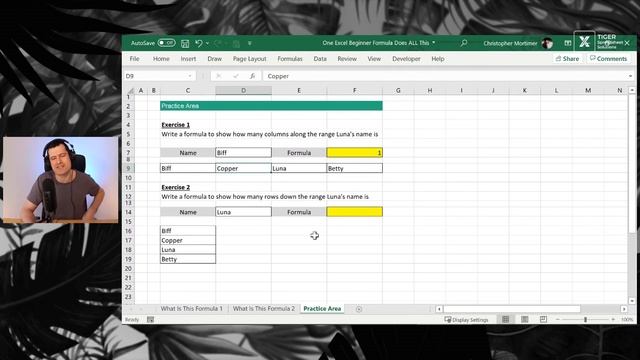Select cell Betty in row 19
Viewport: 640px width, 360px height.
click(x=188, y=259)
